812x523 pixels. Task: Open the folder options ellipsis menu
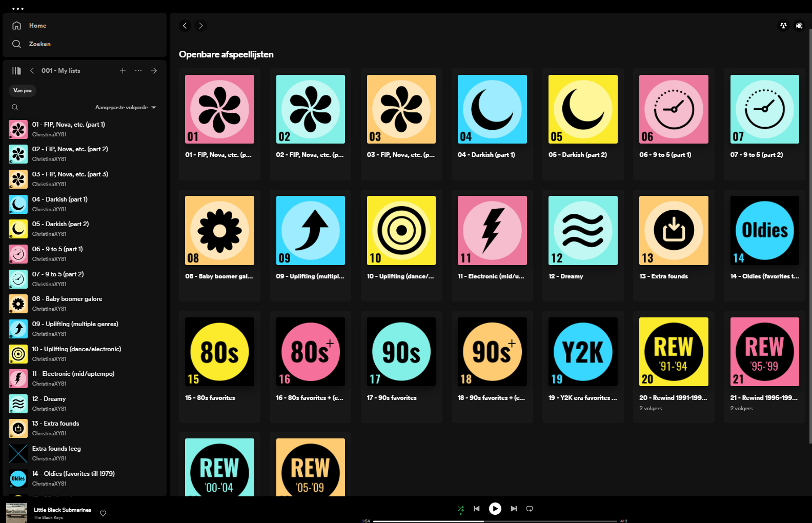click(138, 71)
